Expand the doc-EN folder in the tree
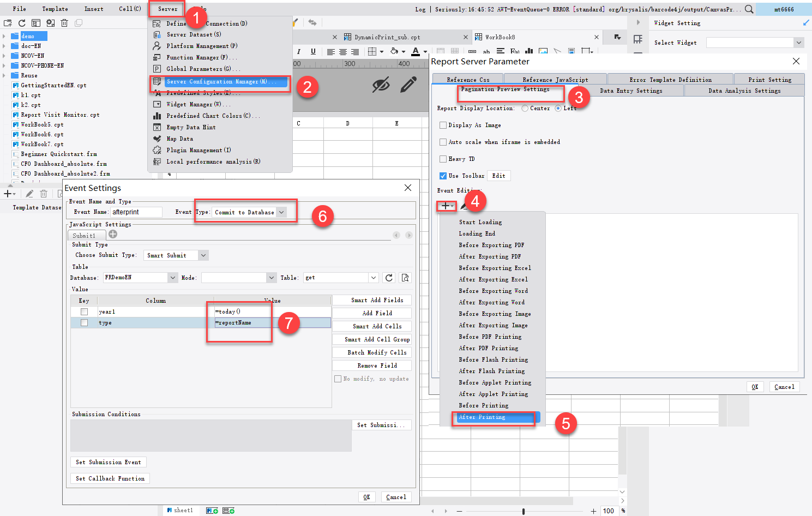Viewport: 812px width, 516px height. coord(4,46)
